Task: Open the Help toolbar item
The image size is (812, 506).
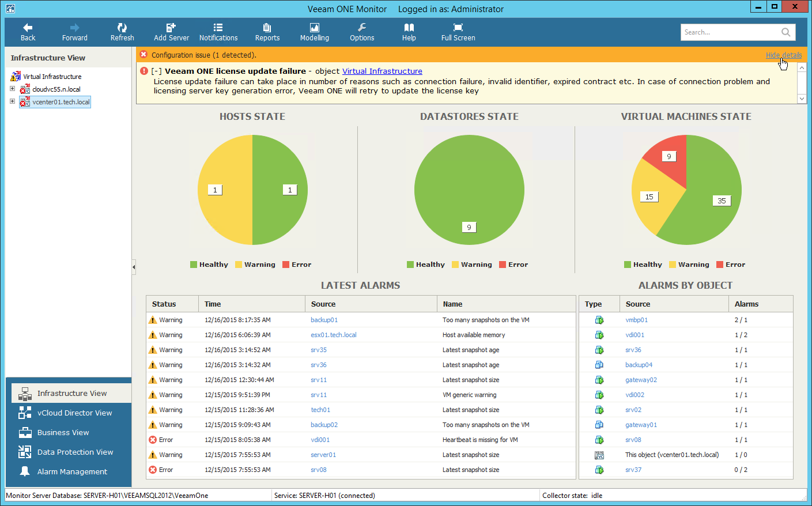Action: coord(409,32)
